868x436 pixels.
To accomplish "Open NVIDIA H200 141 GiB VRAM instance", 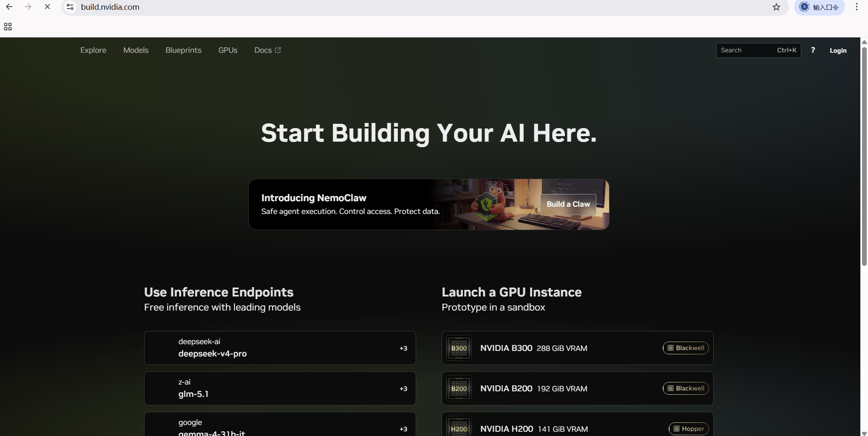I will pos(577,424).
